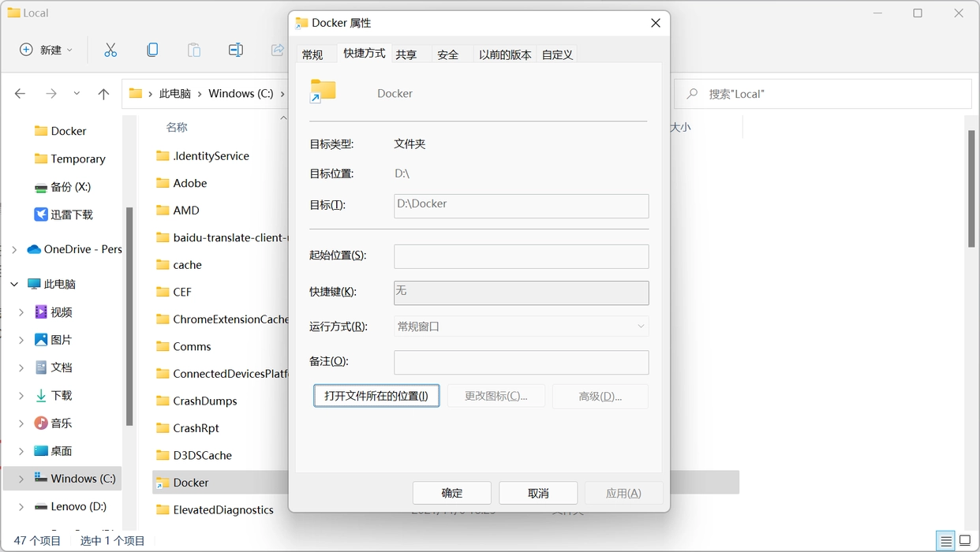
Task: Expand the OneDrive tree node
Action: tap(14, 249)
